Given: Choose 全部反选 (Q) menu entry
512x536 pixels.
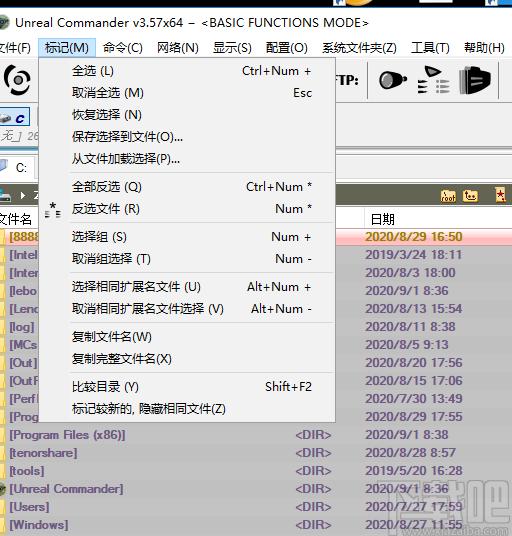Looking at the screenshot, I should pyautogui.click(x=187, y=187).
